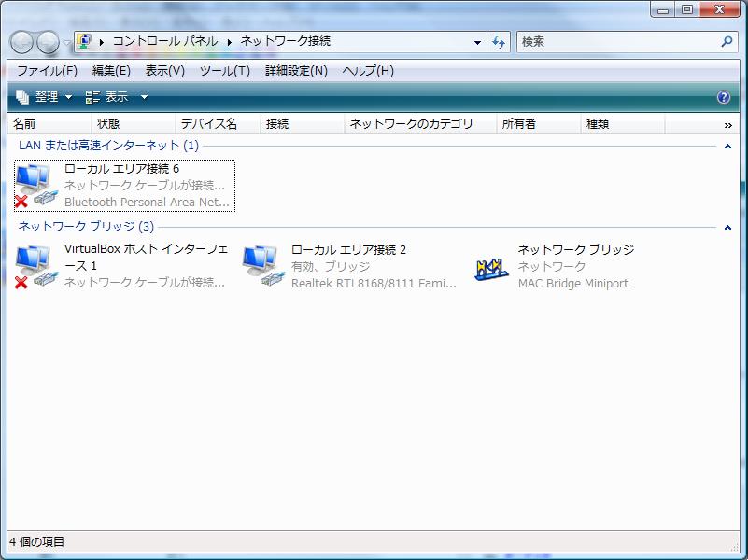
Task: Select the VirtualBox ホスト インターフェース 1 adapter icon
Action: (x=36, y=267)
